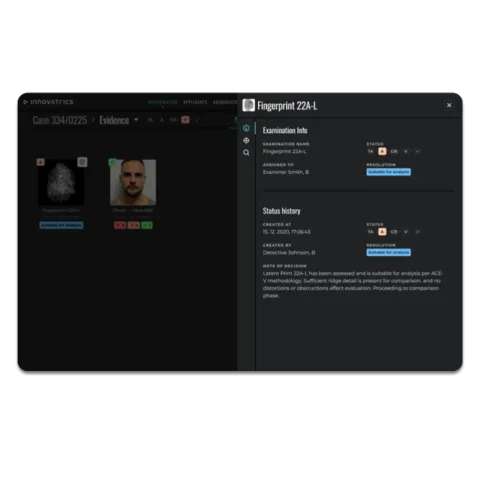Click the created at date 15. 12. 2020

pos(286,232)
